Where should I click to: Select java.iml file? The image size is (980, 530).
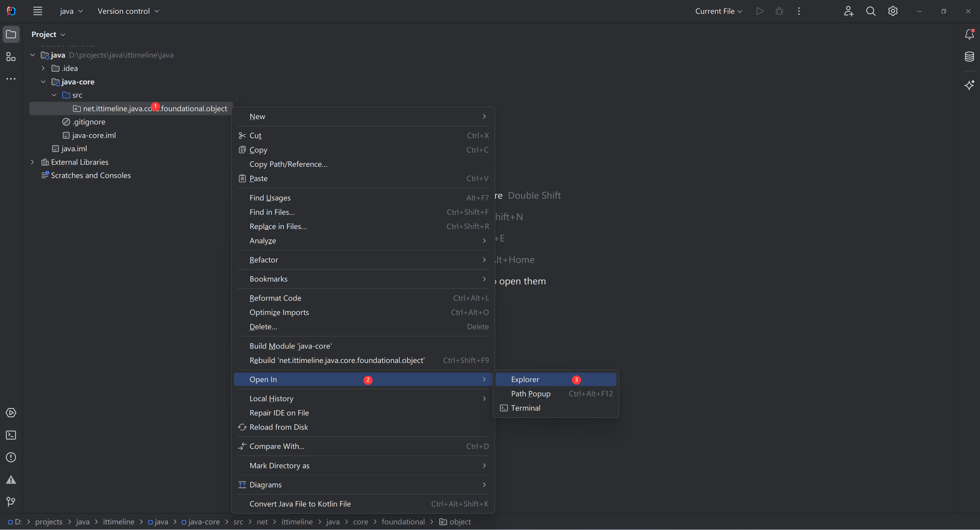[x=70, y=149]
